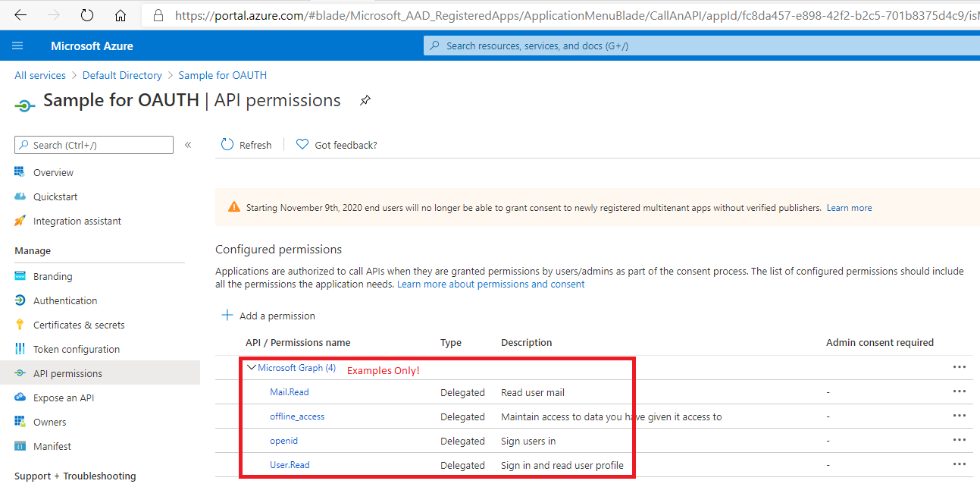Click the openid permission link
This screenshot has height=484, width=980.
(x=284, y=441)
